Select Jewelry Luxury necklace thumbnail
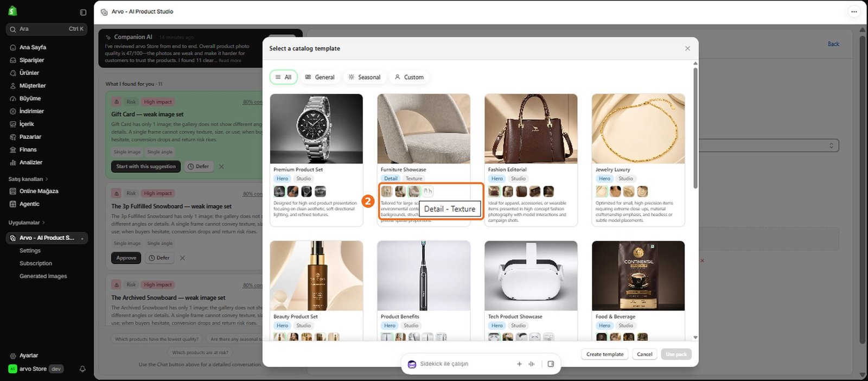868x381 pixels. pyautogui.click(x=639, y=129)
